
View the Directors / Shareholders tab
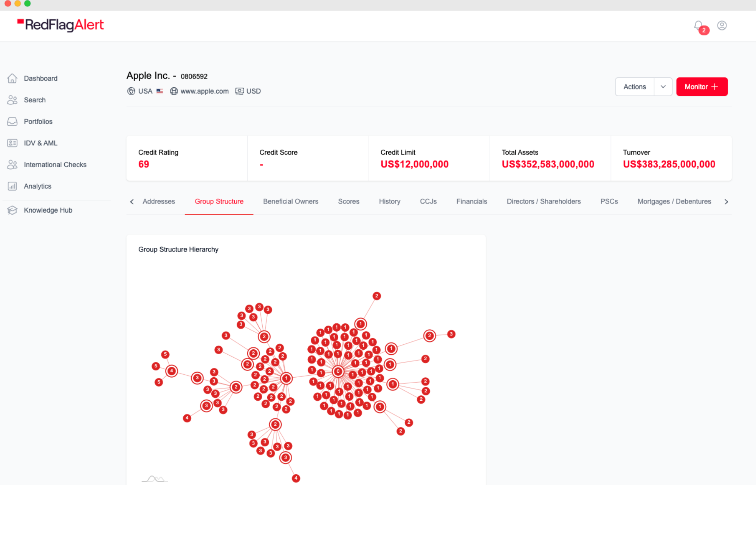(544, 201)
